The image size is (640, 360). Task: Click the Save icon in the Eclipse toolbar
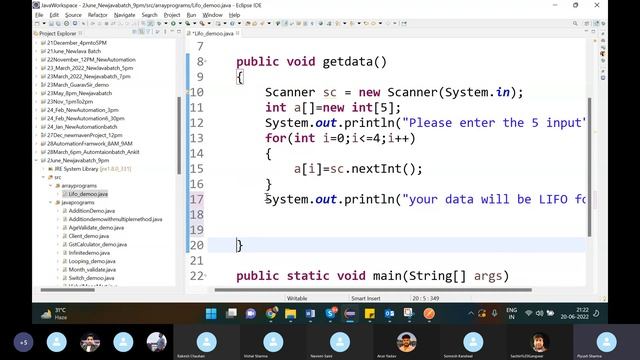coord(51,24)
